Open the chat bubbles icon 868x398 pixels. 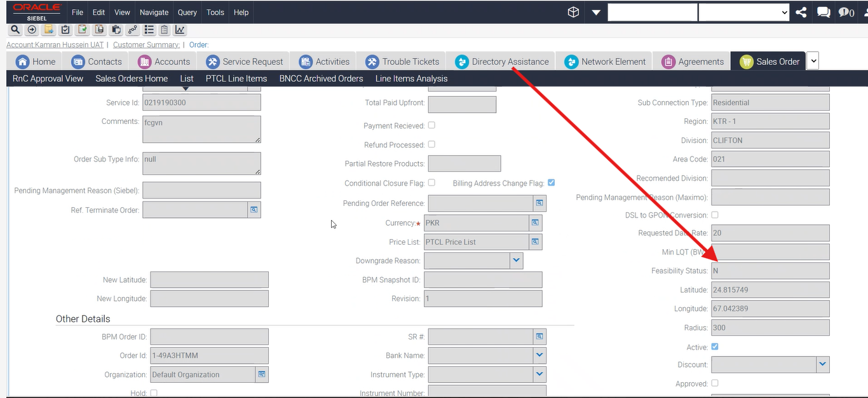[x=824, y=12]
